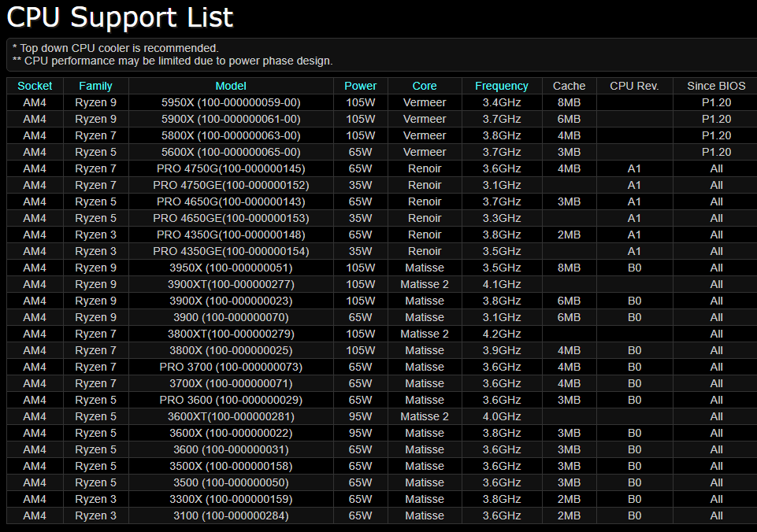This screenshot has width=757, height=532.
Task: Select model 3500 (100-000000050)
Action: click(x=231, y=482)
